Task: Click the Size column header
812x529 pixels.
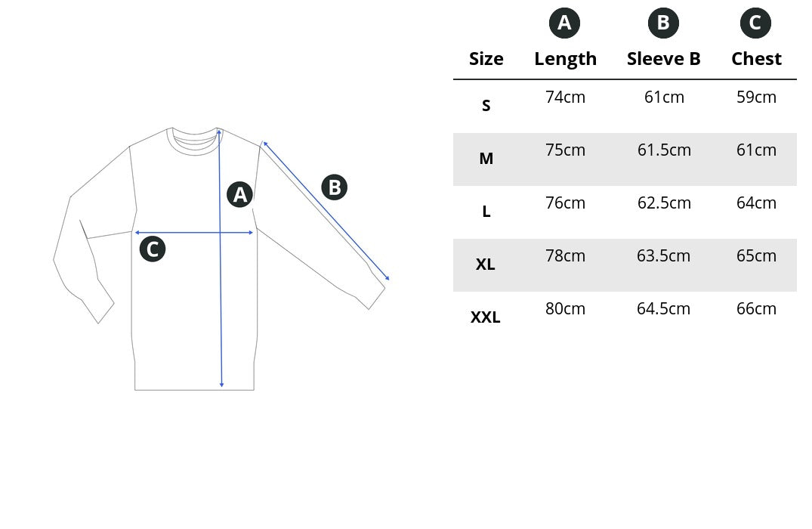Action: click(x=486, y=59)
